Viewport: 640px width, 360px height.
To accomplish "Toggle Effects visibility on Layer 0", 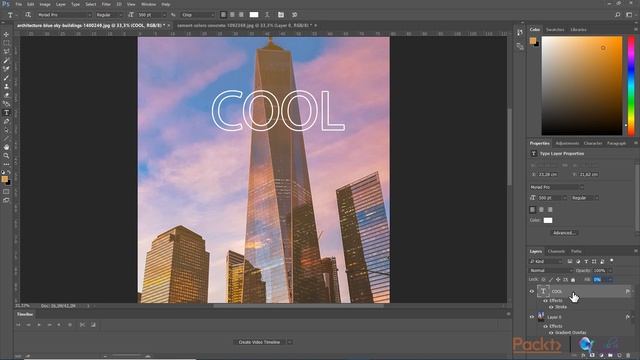I will 545,326.
